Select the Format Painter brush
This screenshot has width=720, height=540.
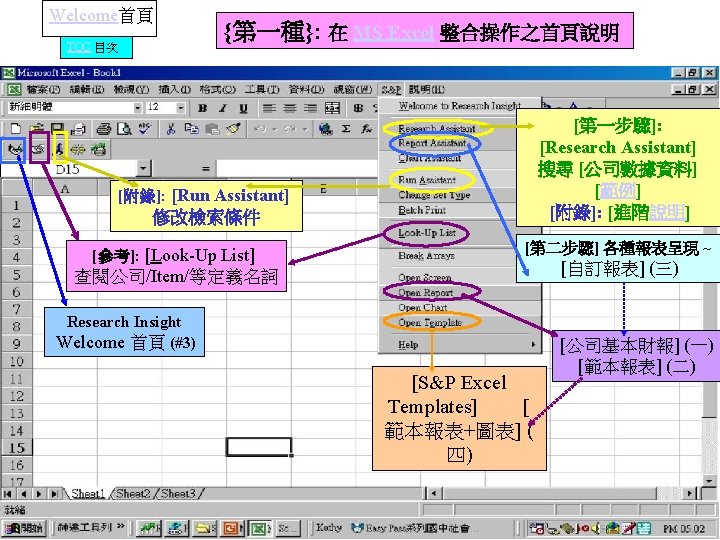pos(233,129)
